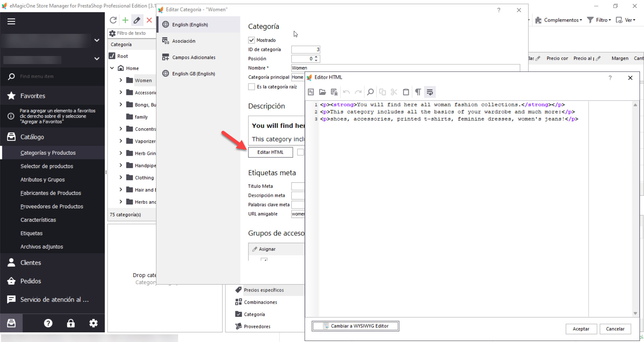Expand the Handpipe category node
Image resolution: width=644 pixels, height=342 pixels.
(x=121, y=165)
